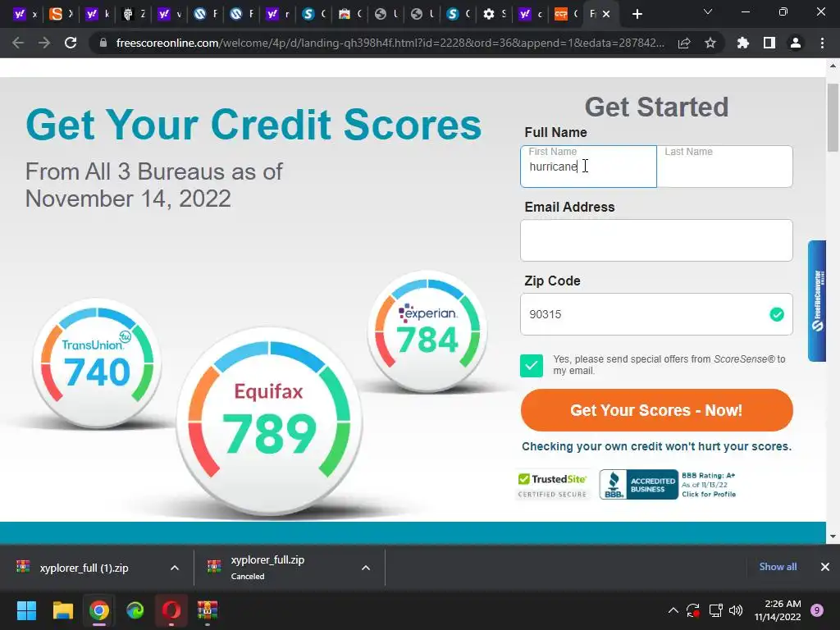Click the page vertical scrollbar thumb

[833, 118]
